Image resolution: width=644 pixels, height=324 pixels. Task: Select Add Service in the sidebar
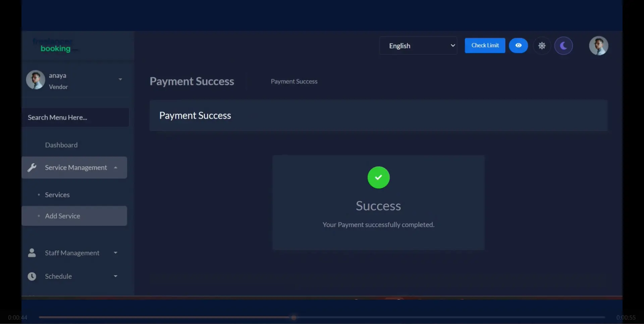(63, 216)
